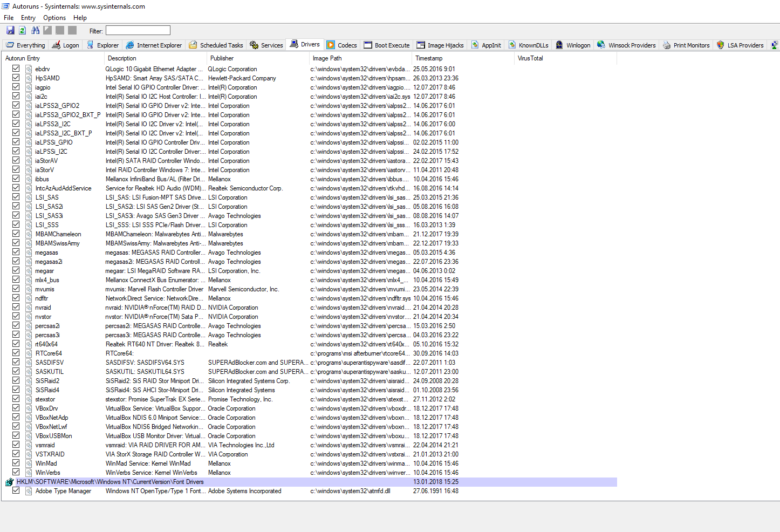
Task: Switch to the Services tab
Action: [266, 45]
